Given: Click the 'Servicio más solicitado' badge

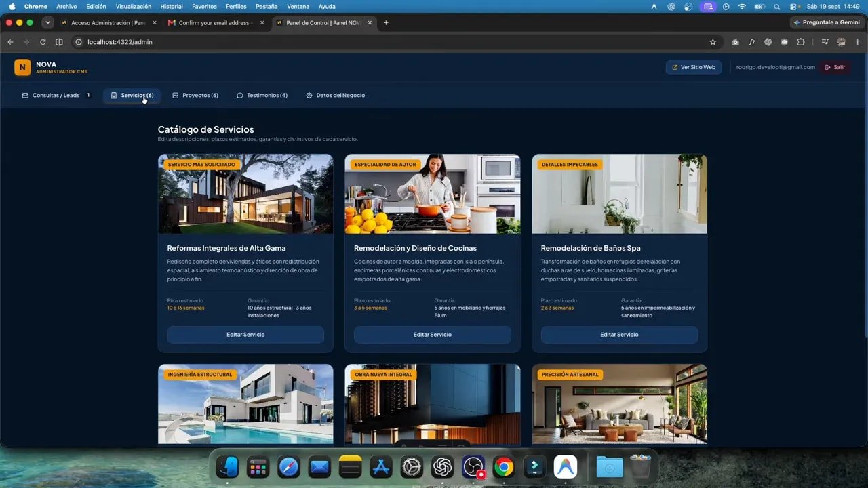Looking at the screenshot, I should [201, 165].
